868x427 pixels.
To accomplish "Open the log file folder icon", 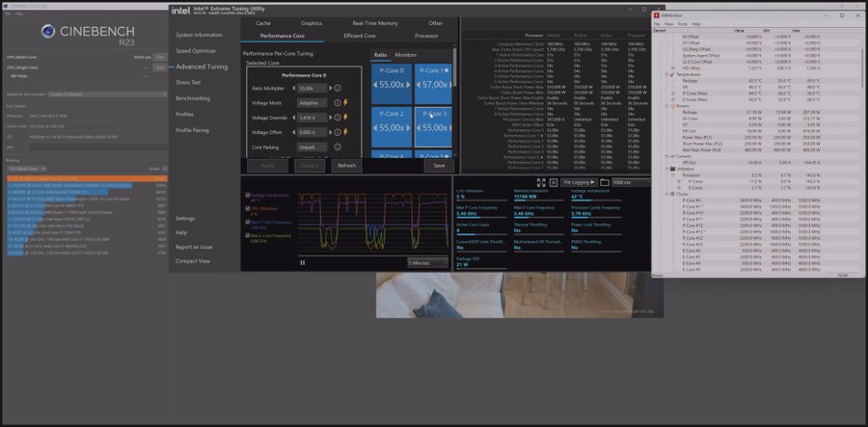I will pyautogui.click(x=605, y=181).
